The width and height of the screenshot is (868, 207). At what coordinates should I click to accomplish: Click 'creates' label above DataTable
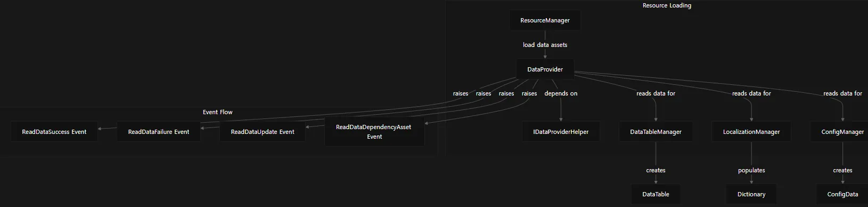[656, 170]
